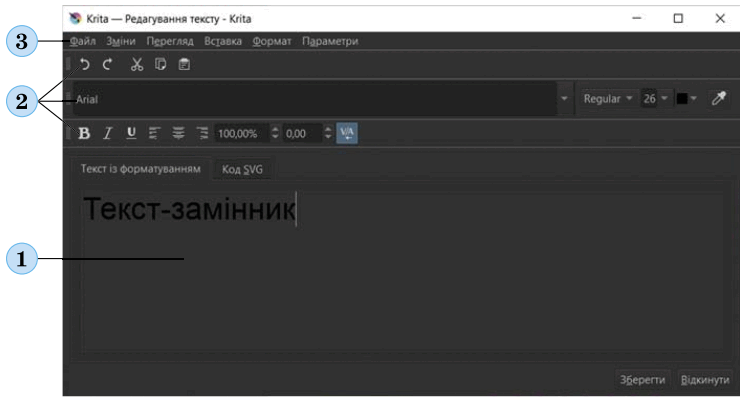The image size is (742, 397).
Task: Click into the Arial font name field
Action: coord(315,99)
